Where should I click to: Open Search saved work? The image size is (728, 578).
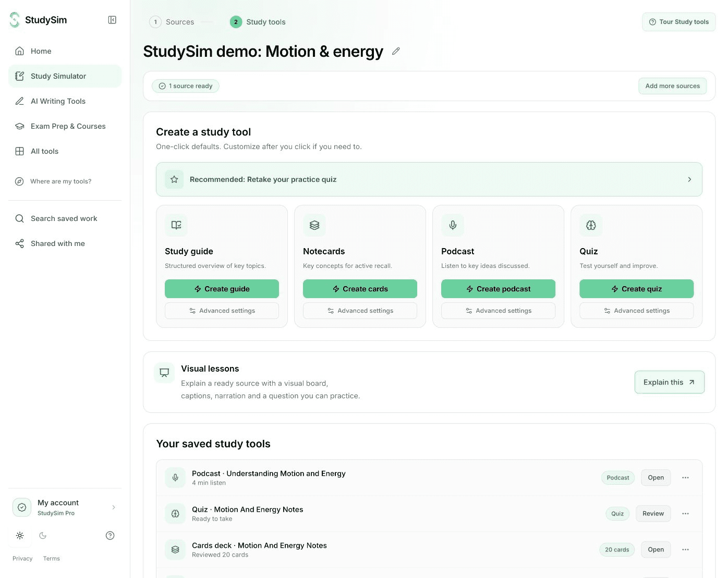point(65,218)
